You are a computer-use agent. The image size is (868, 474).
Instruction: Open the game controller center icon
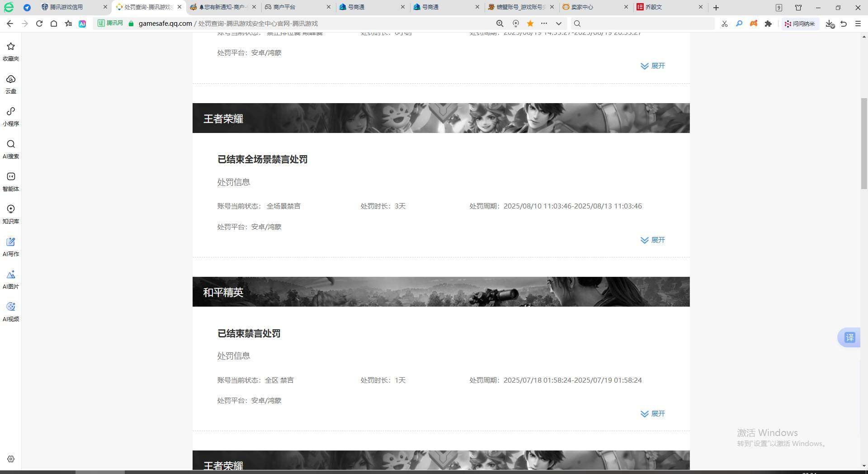tap(753, 24)
